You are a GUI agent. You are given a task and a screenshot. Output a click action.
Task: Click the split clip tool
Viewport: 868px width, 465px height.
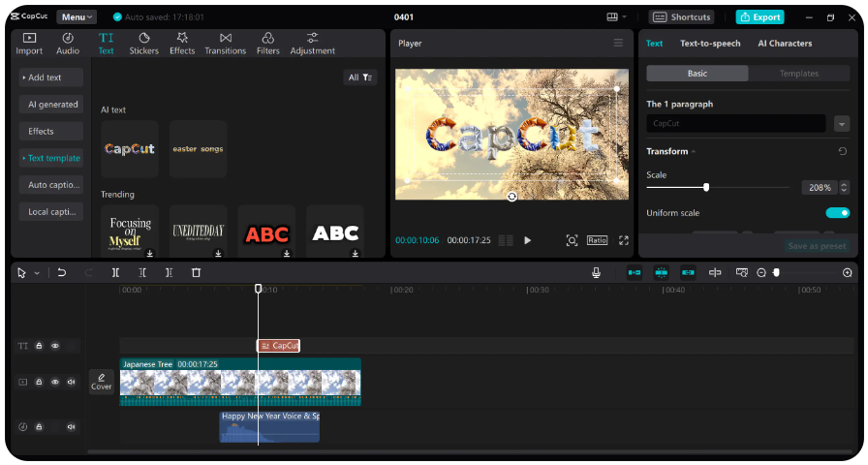pos(115,272)
